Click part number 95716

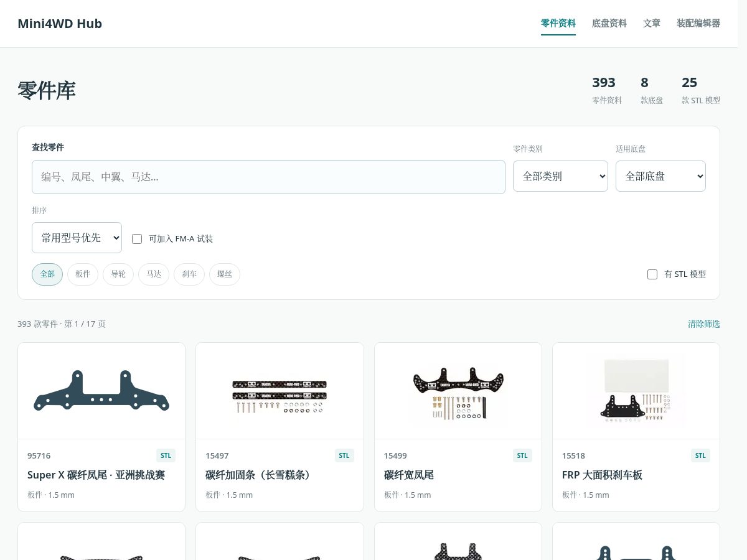(39, 455)
